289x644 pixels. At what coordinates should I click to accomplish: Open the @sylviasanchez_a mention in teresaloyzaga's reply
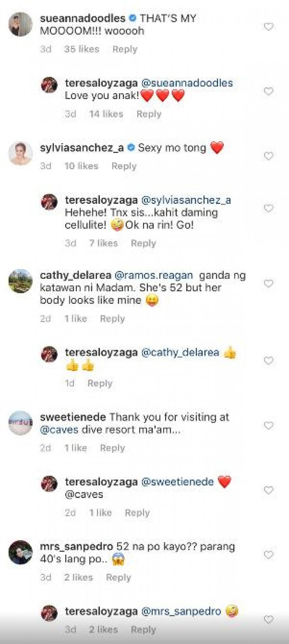point(186,200)
